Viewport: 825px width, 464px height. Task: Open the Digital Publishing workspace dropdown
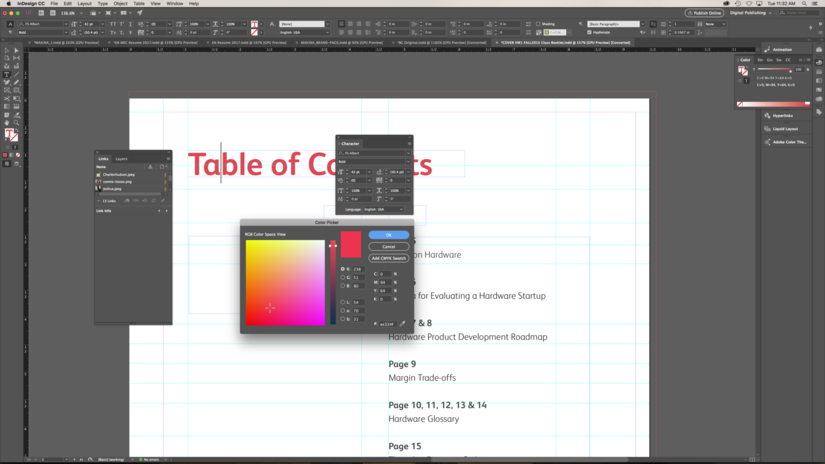[751, 13]
